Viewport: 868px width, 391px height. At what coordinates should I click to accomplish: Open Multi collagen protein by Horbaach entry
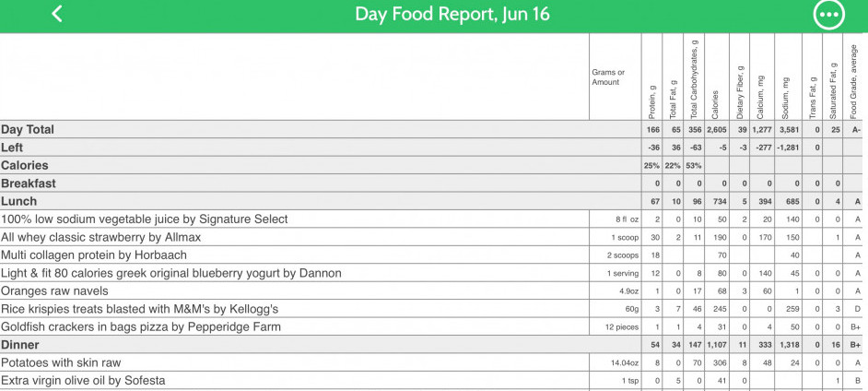(434, 255)
